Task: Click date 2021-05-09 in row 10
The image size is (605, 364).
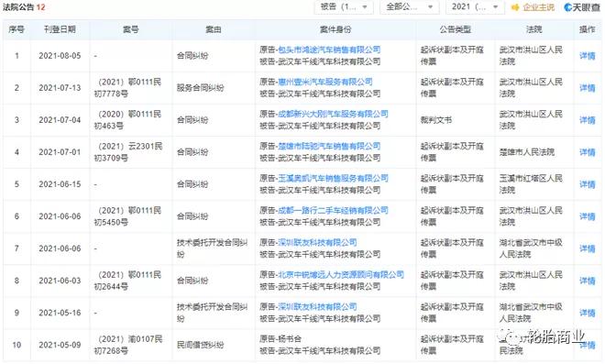Action: click(x=60, y=345)
